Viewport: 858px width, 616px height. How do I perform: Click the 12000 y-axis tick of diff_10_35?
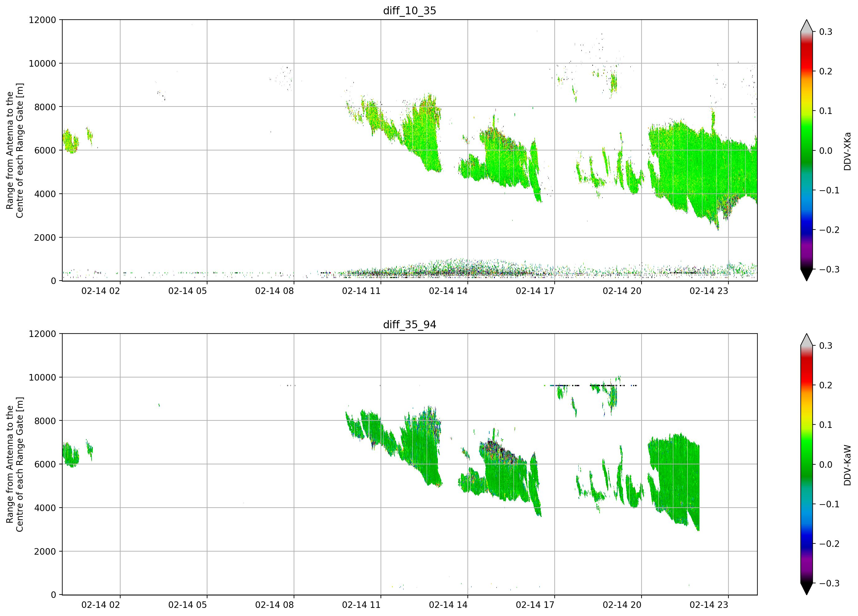(42, 20)
